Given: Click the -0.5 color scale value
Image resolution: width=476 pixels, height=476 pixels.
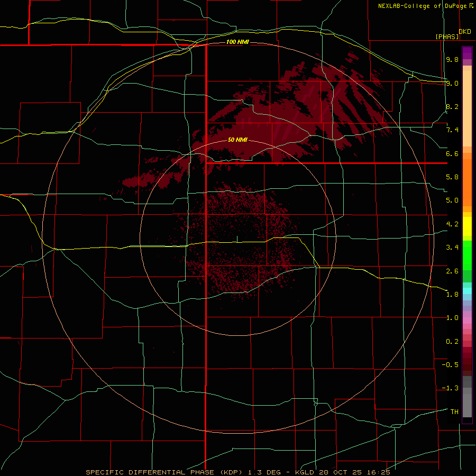Looking at the screenshot, I should pyautogui.click(x=450, y=365).
